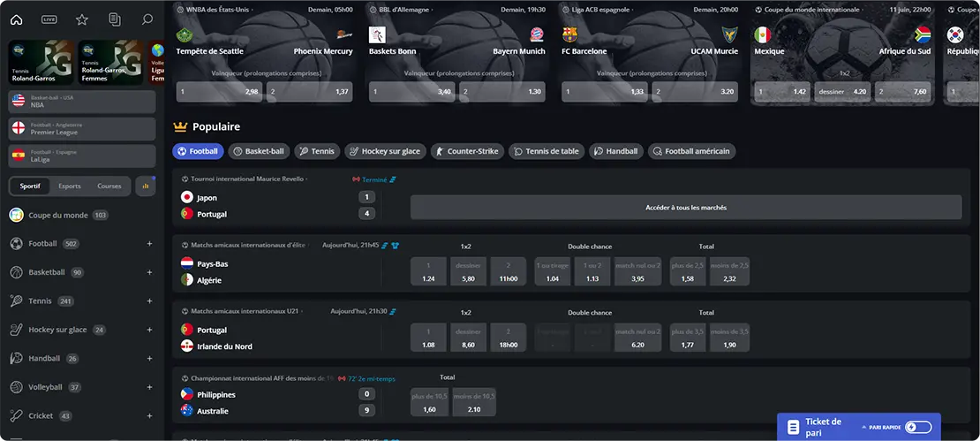Click the Mexique flag icon
This screenshot has width=980, height=441.
pos(762,34)
